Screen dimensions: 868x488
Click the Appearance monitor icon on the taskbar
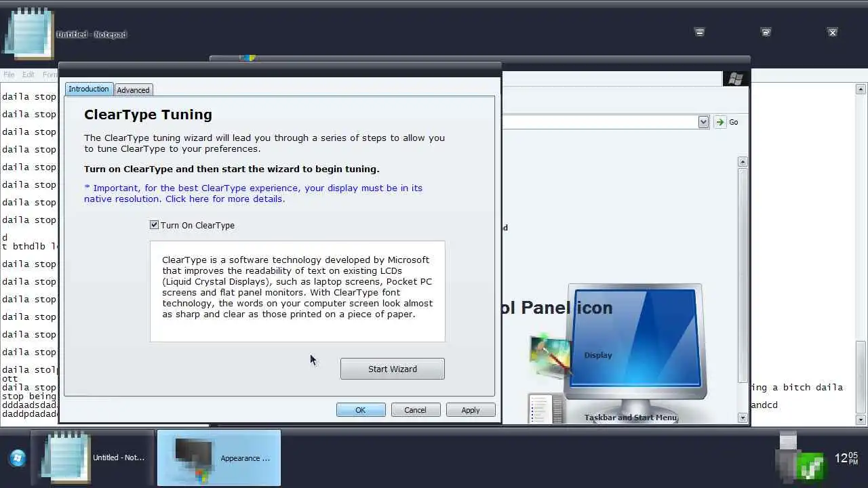193,460
